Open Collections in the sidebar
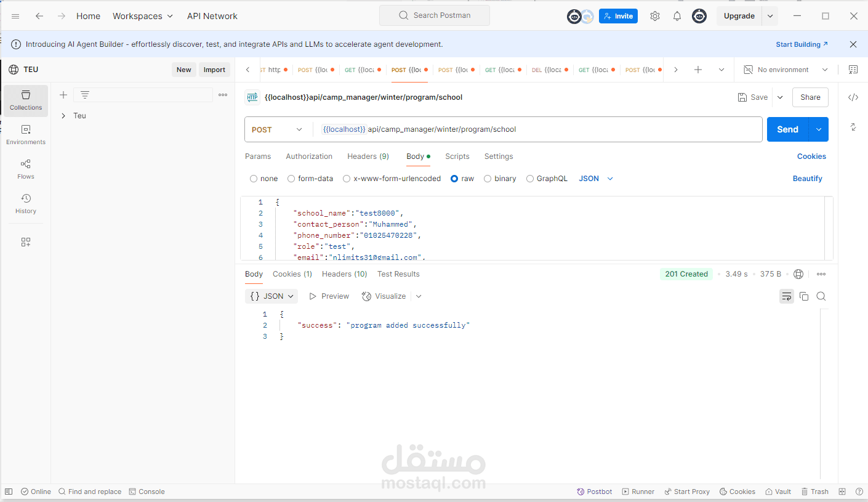The image size is (868, 502). 26,100
